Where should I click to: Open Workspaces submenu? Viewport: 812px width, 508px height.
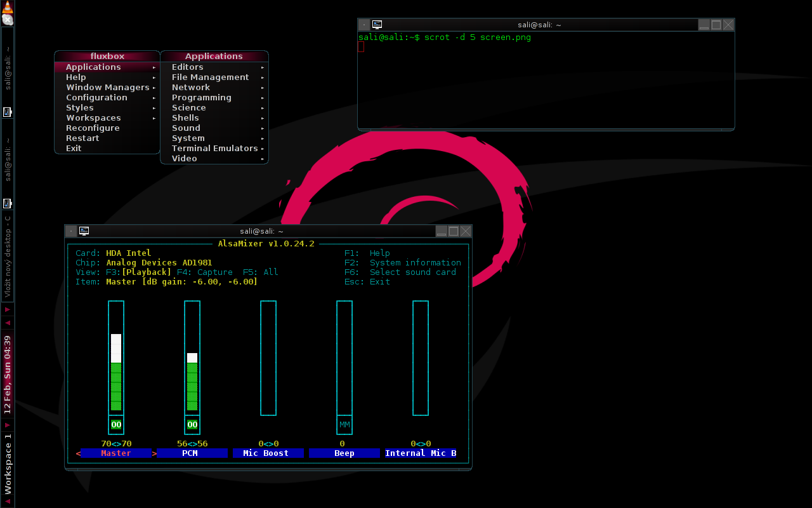107,117
